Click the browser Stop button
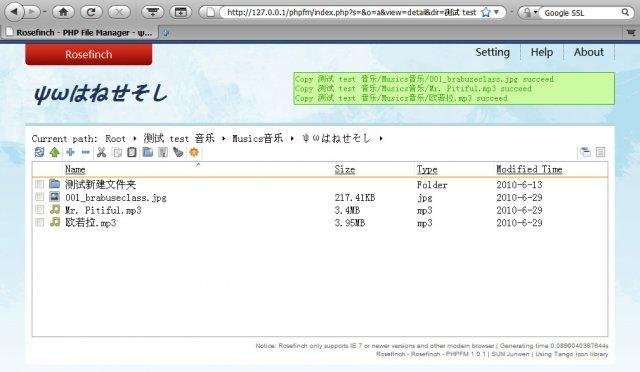 coord(119,12)
